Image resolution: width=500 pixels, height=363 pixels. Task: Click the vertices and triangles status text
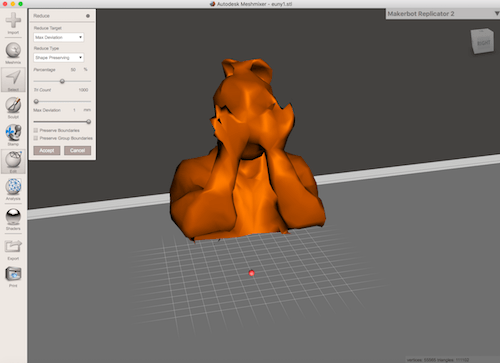(x=438, y=360)
